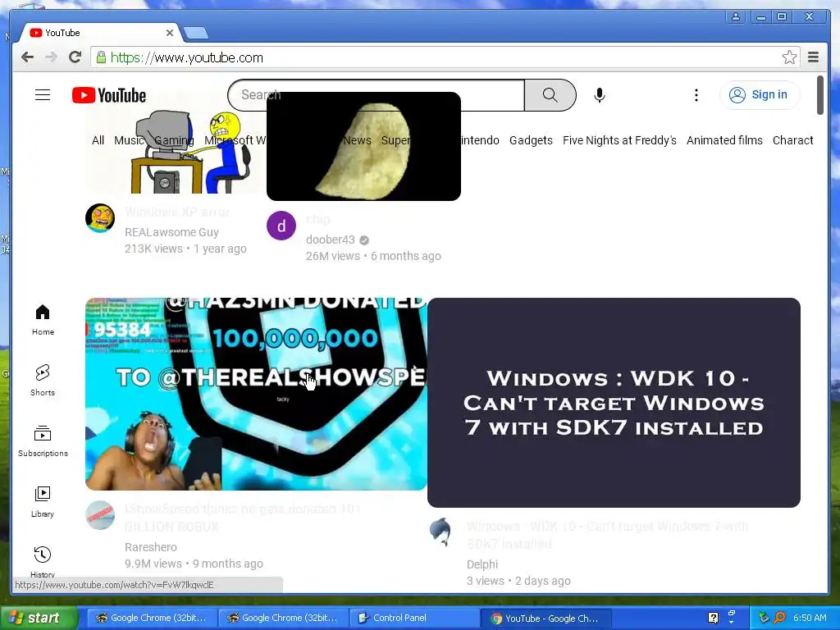Select the Animated films chip
Screen dimensions: 840x630
point(724,140)
